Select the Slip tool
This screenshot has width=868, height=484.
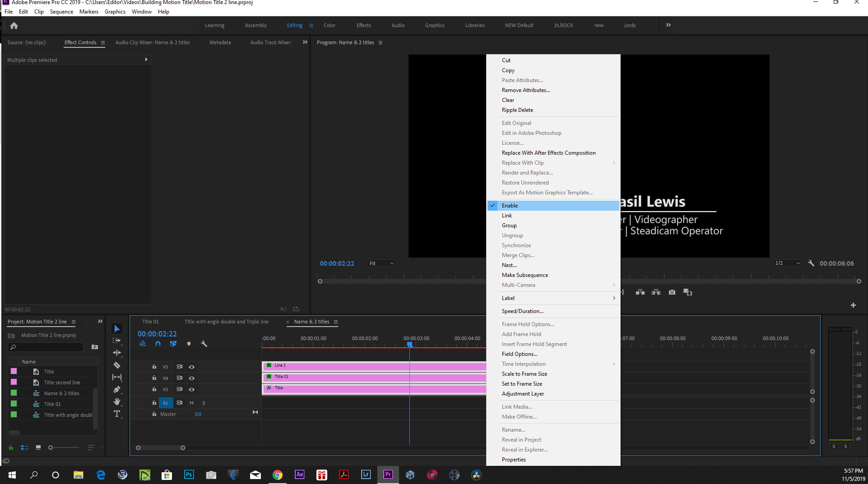point(117,378)
